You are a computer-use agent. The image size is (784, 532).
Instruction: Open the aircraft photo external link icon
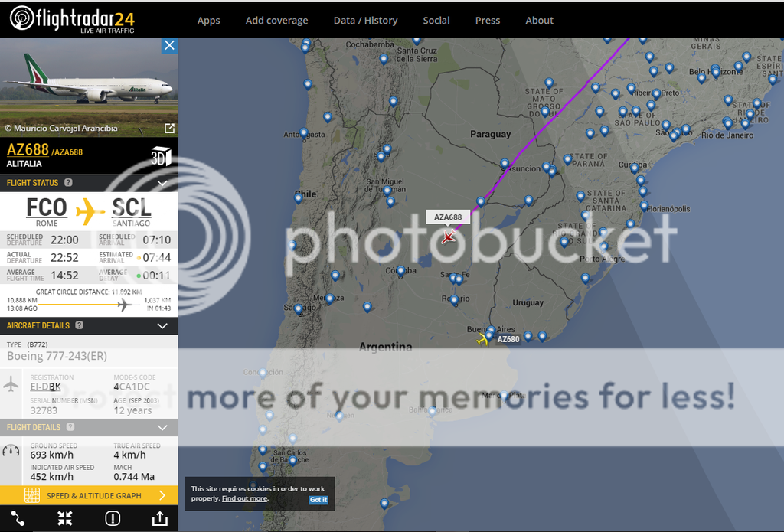click(169, 129)
